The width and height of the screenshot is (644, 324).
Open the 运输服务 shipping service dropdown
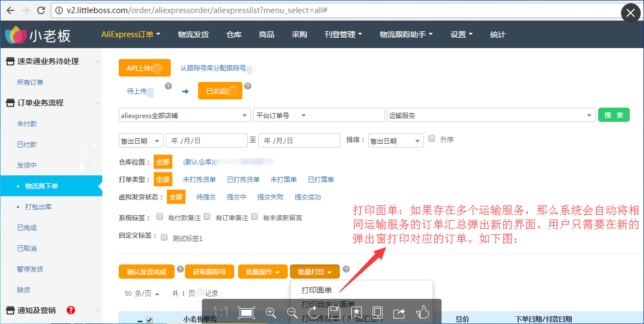[x=491, y=116]
